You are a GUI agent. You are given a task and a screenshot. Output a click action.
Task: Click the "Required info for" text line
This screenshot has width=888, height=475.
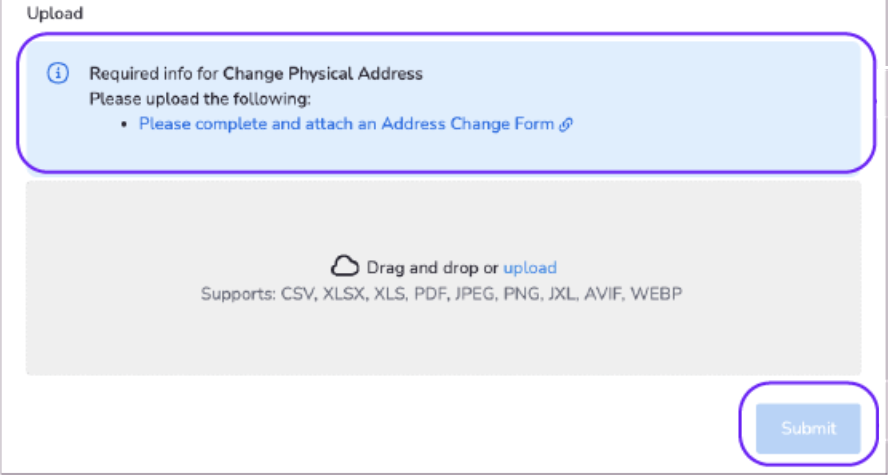click(154, 74)
